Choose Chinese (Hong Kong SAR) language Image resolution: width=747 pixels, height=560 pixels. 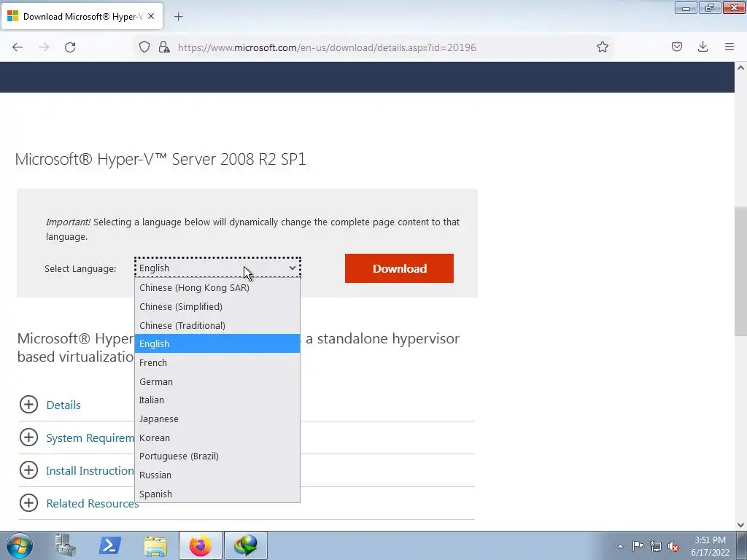click(217, 287)
